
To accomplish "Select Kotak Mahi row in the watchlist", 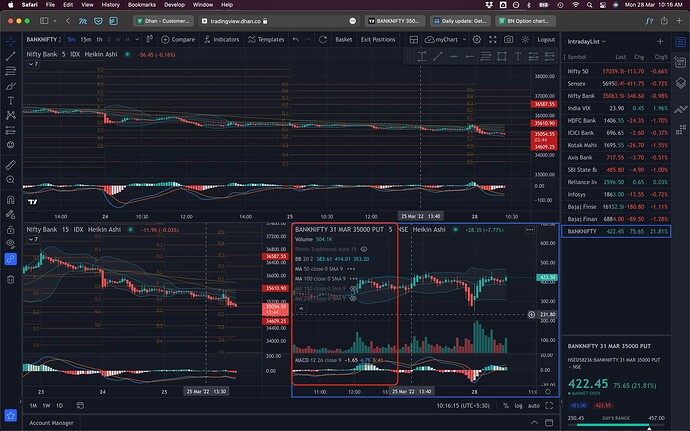I will [x=617, y=145].
